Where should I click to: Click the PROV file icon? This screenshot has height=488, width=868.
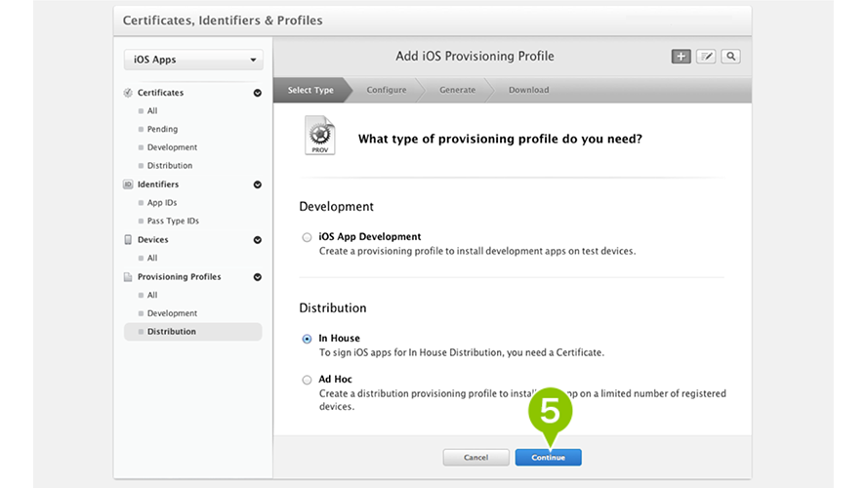point(320,136)
